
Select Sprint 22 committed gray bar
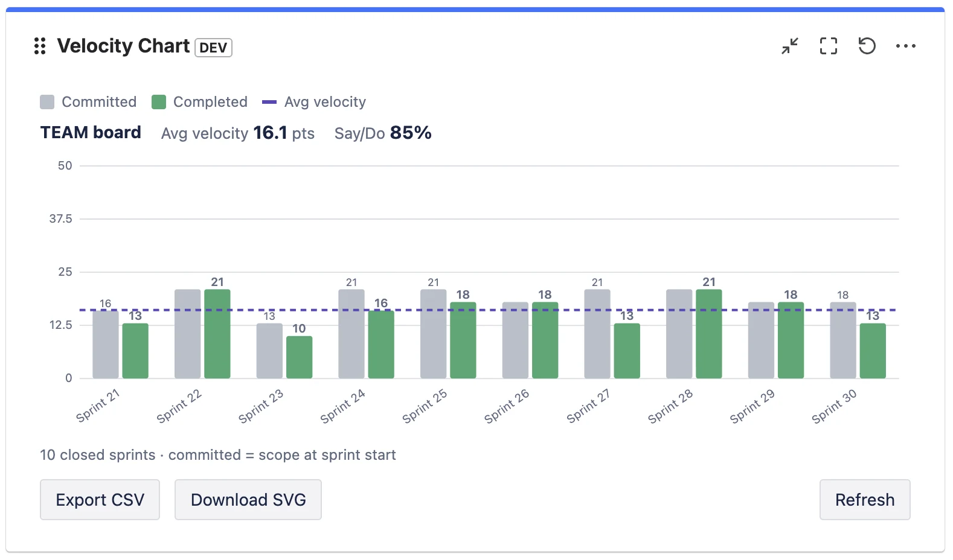(187, 334)
